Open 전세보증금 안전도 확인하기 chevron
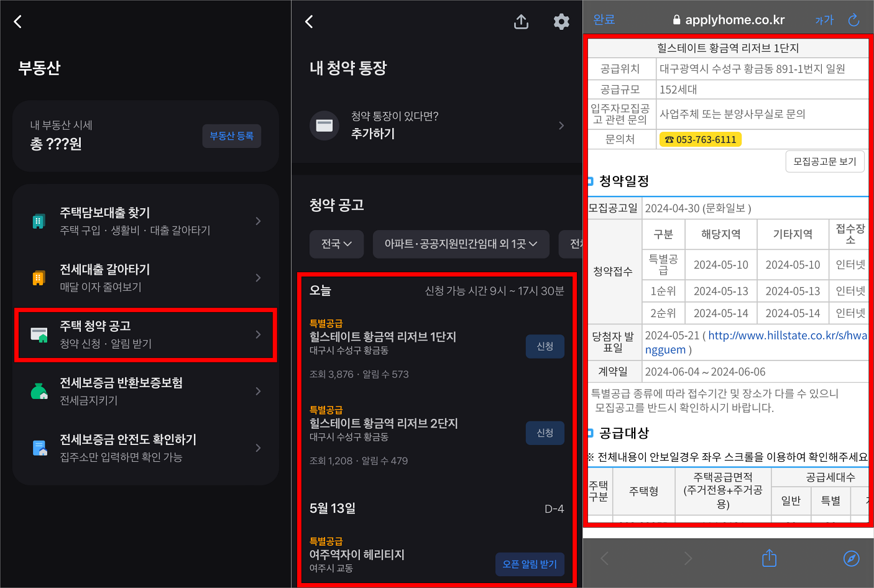 tap(258, 448)
